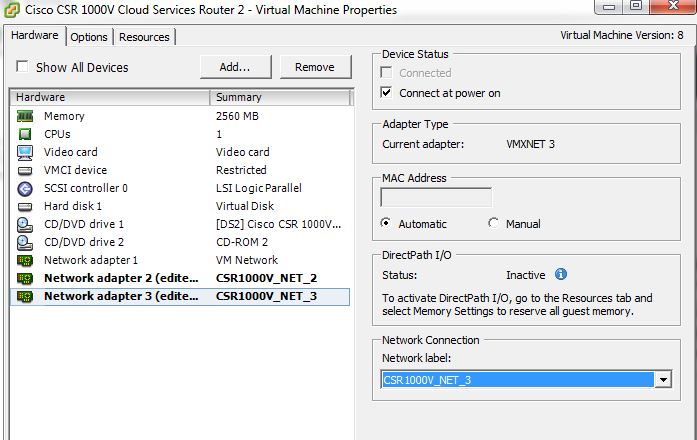Image resolution: width=697 pixels, height=440 pixels.
Task: Click the CD-ROM 2 summary value
Action: click(242, 243)
